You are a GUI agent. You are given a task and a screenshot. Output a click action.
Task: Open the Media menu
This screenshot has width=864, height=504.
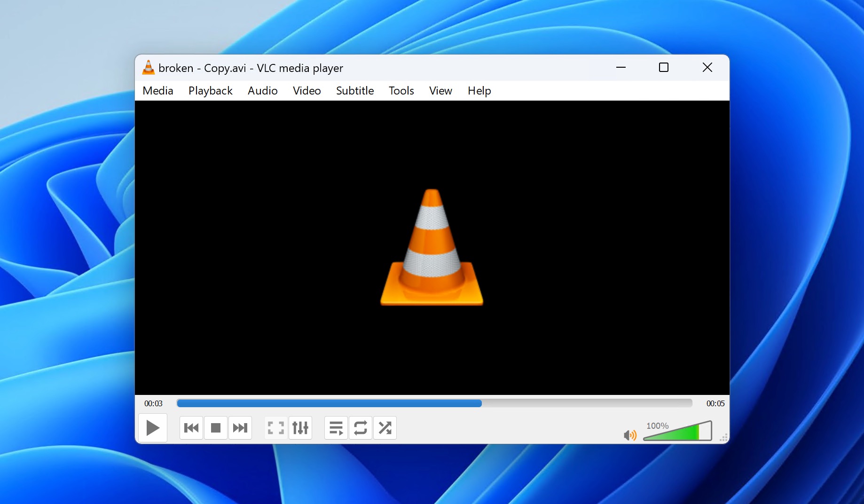(158, 91)
